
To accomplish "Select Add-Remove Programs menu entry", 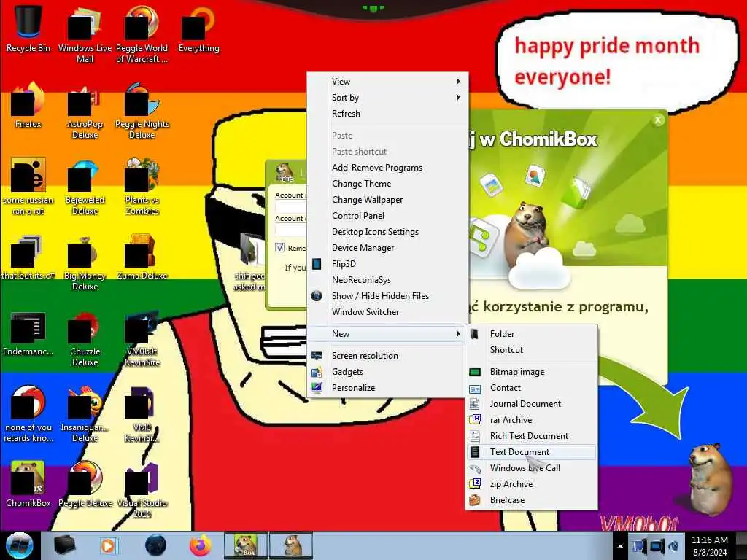I will coord(388,168).
